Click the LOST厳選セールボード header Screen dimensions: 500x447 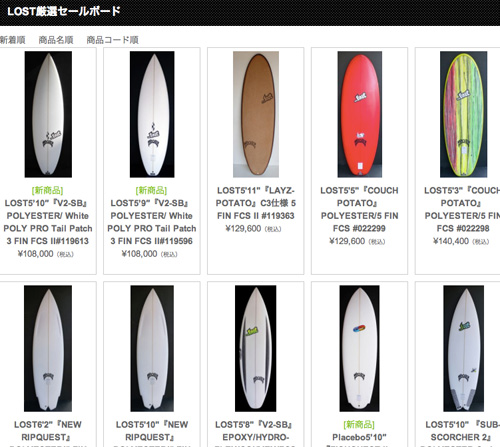[x=64, y=11]
